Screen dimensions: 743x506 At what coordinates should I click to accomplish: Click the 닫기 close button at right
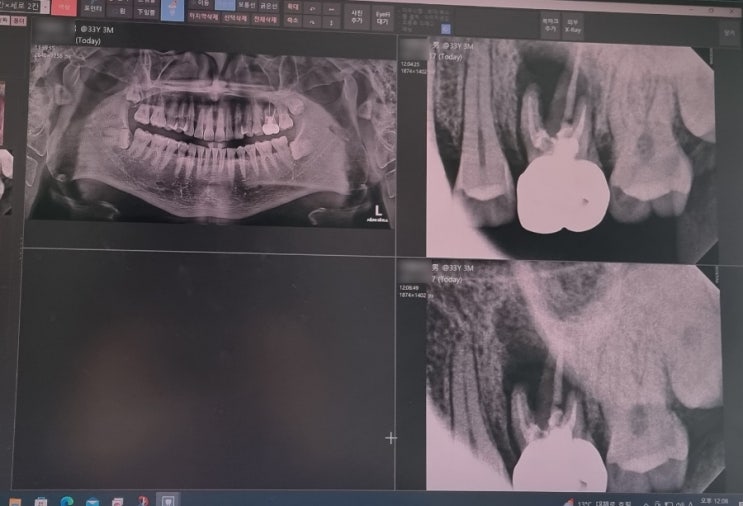[x=729, y=33]
